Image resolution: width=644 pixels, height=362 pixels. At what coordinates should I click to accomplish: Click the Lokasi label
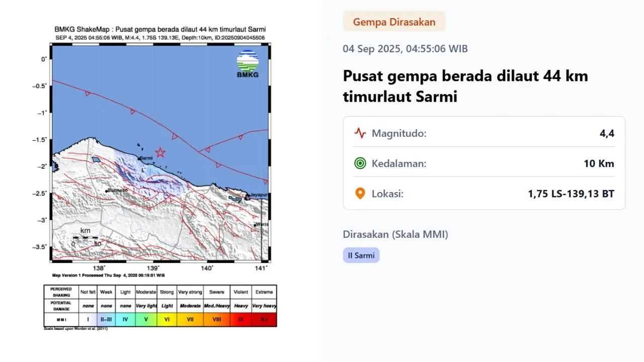[387, 194]
